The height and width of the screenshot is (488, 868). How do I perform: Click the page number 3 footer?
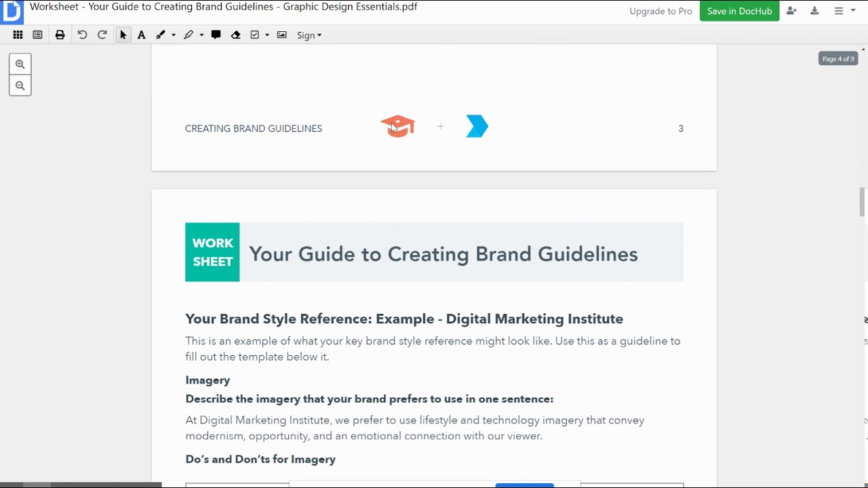[681, 128]
